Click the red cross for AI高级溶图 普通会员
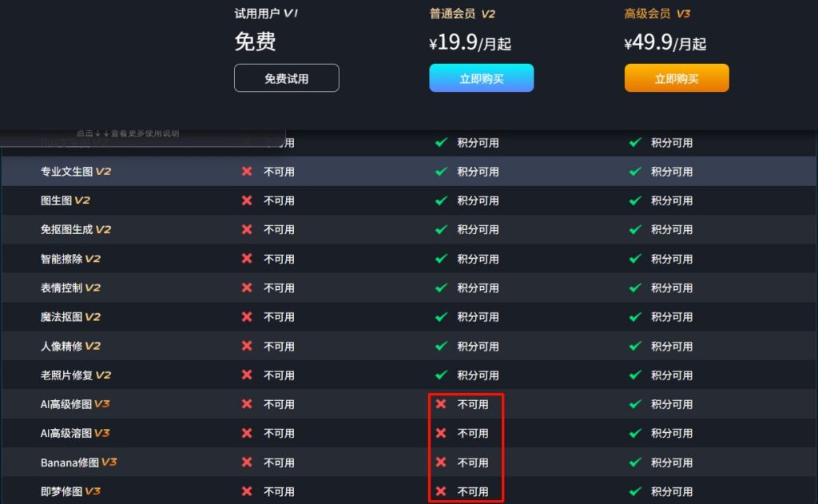Image resolution: width=818 pixels, height=504 pixels. (441, 433)
